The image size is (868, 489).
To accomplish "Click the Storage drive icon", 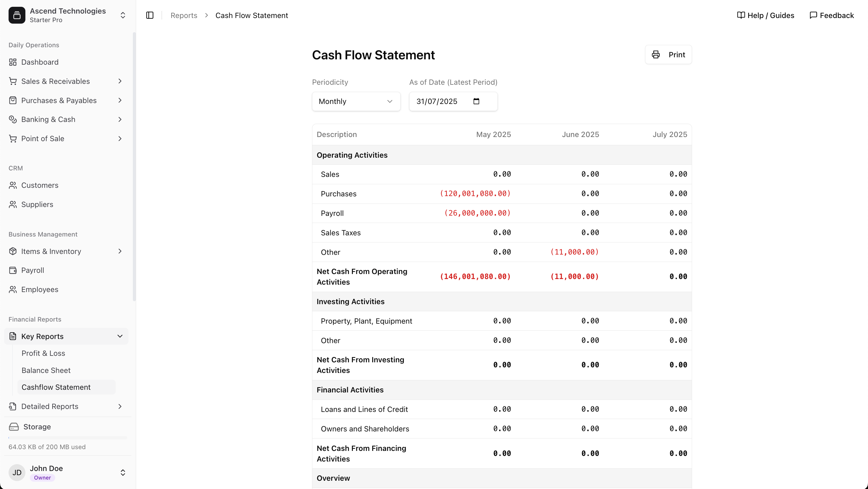I will (14, 427).
